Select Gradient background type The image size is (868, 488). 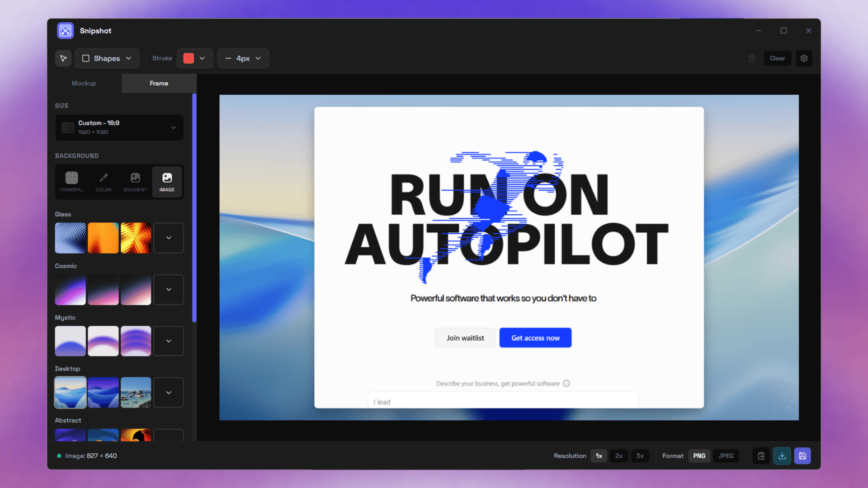(135, 182)
